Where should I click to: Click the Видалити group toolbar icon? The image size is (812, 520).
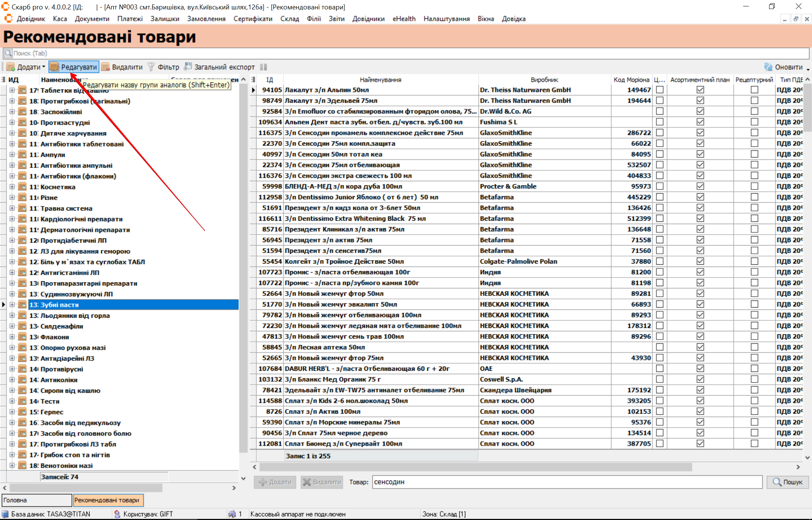[106, 67]
